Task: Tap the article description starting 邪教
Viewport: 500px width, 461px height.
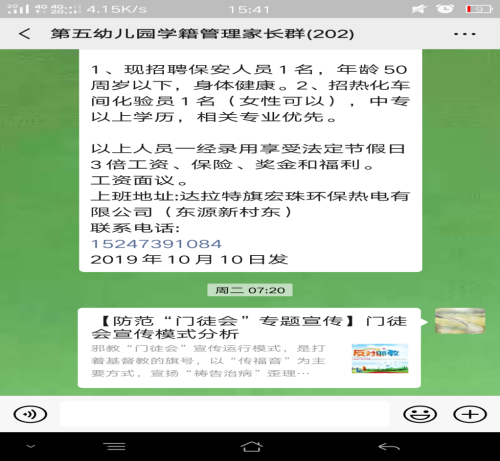Action: click(x=208, y=361)
